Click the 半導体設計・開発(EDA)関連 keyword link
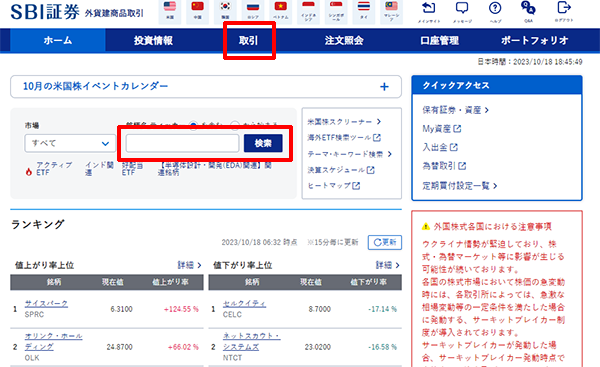 pos(215,168)
